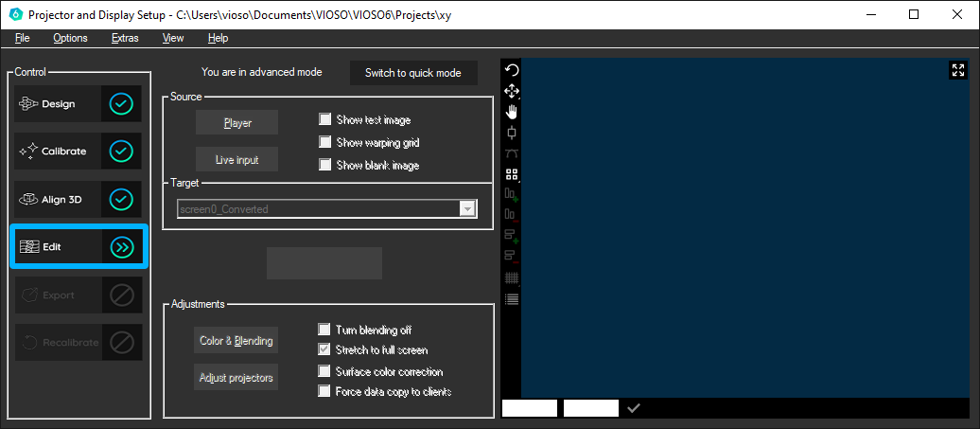Open the Help menu
980x429 pixels.
point(219,38)
